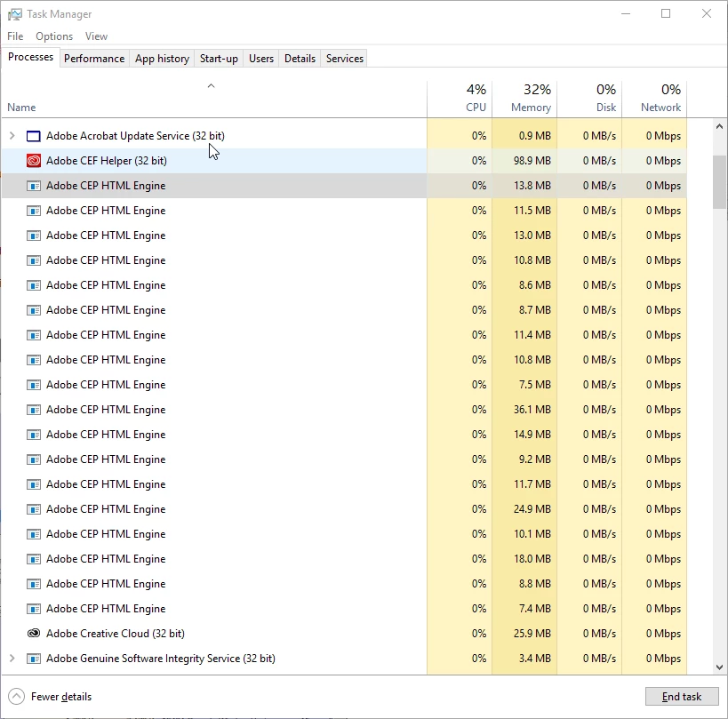Screen dimensions: 728x719
Task: Select the Adobe CEF Helper (32 bit) row
Action: (344, 161)
